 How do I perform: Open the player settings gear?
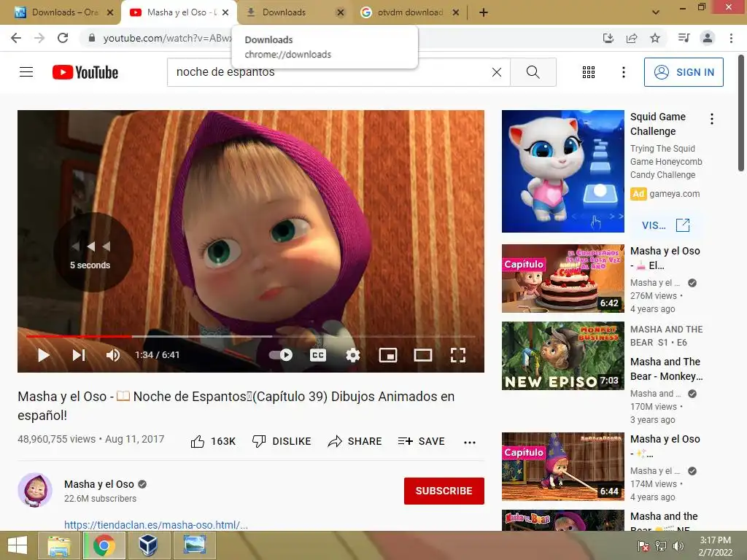click(352, 355)
